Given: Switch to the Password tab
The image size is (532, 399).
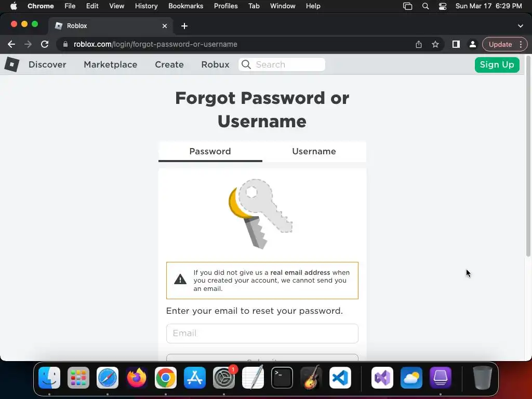Looking at the screenshot, I should 210,151.
